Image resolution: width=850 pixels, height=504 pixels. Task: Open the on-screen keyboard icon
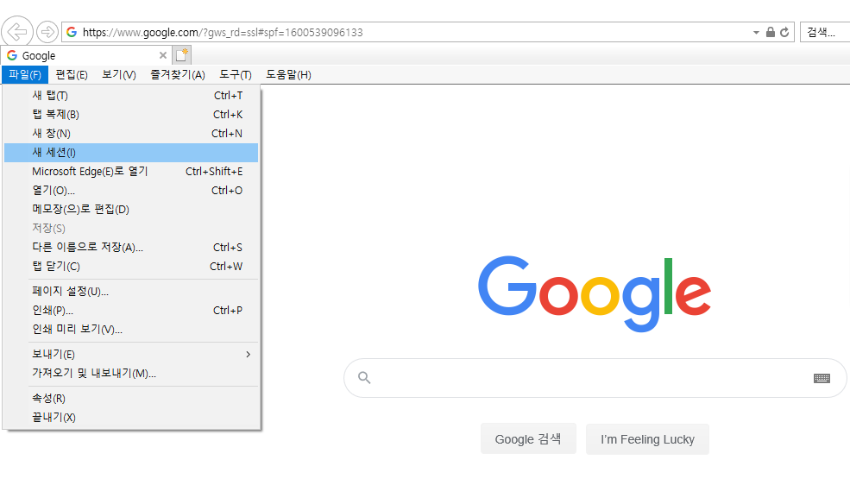tap(822, 378)
